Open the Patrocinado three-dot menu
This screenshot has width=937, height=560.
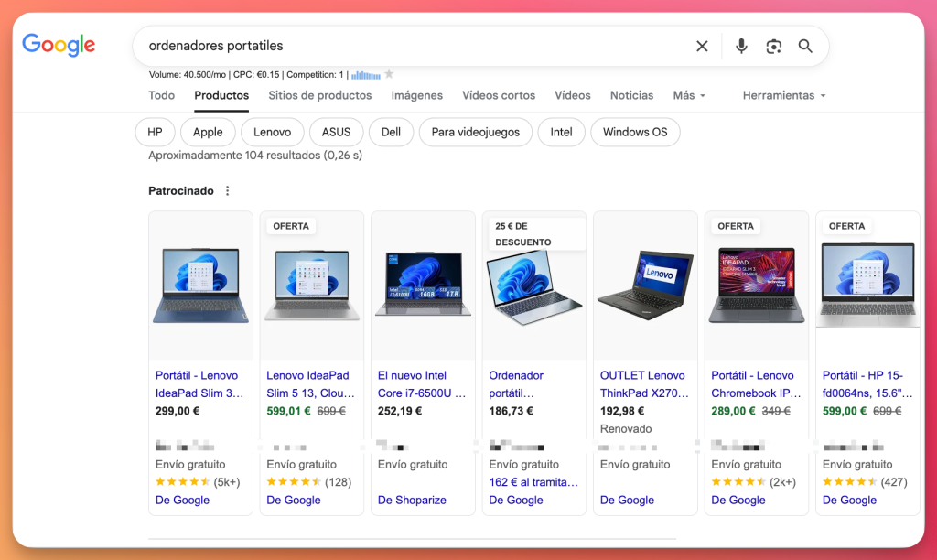click(x=227, y=190)
